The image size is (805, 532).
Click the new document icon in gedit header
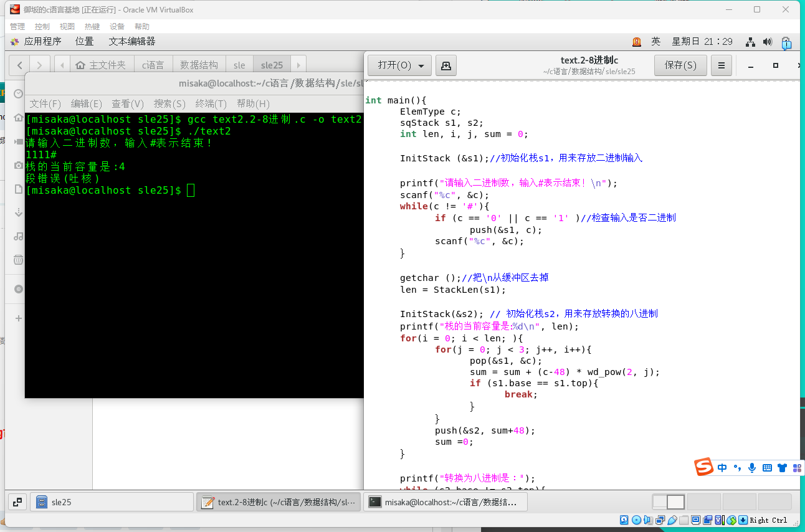[445, 65]
